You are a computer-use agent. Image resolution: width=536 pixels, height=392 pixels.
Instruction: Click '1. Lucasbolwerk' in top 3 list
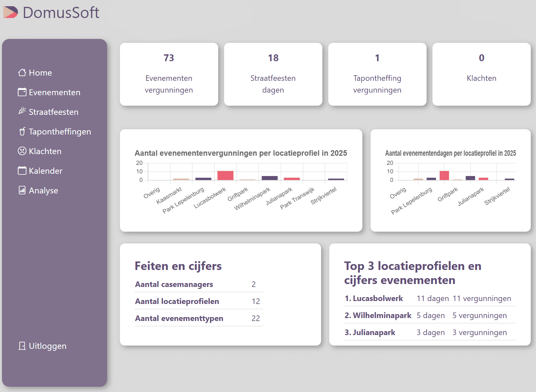[x=374, y=298]
